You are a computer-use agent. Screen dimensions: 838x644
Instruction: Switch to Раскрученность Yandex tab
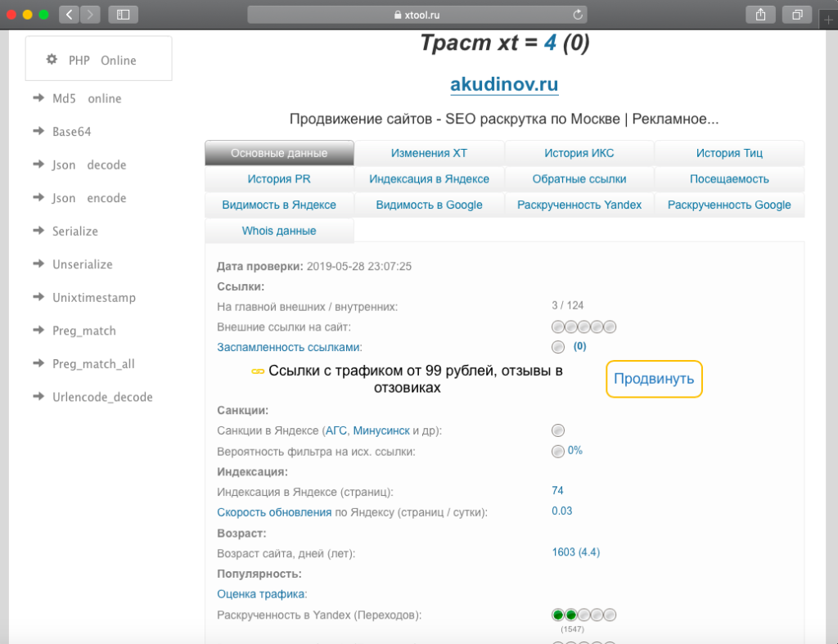point(579,205)
